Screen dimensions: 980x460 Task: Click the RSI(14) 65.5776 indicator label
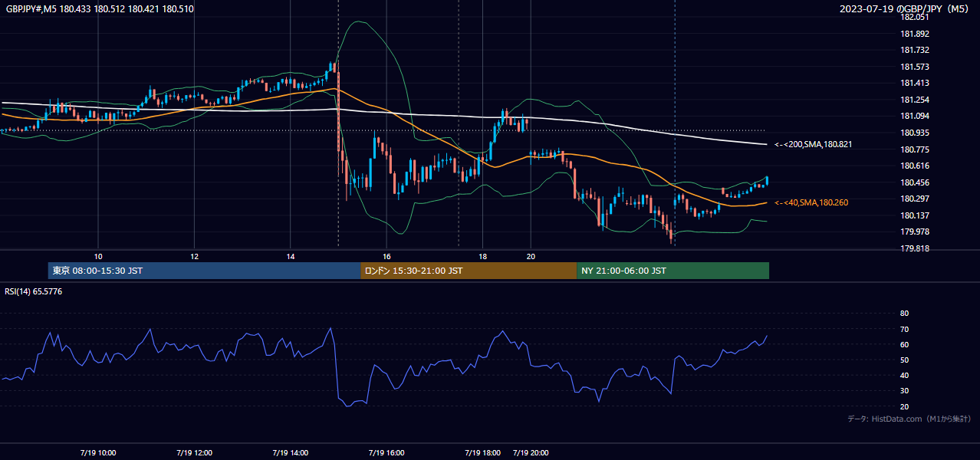pyautogui.click(x=32, y=292)
